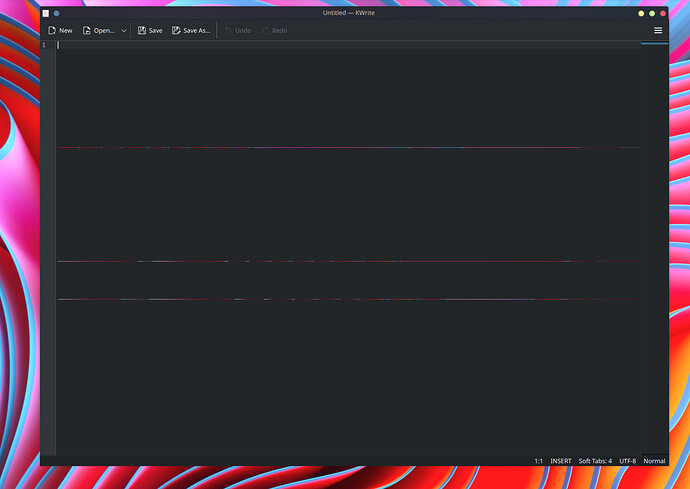Click the Open file icon
The height and width of the screenshot is (489, 690).
pyautogui.click(x=87, y=31)
